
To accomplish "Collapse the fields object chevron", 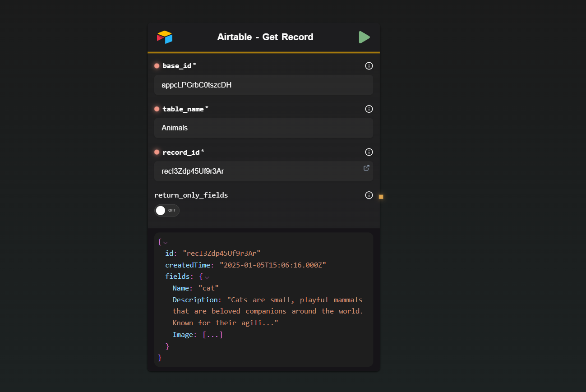I will pyautogui.click(x=207, y=277).
